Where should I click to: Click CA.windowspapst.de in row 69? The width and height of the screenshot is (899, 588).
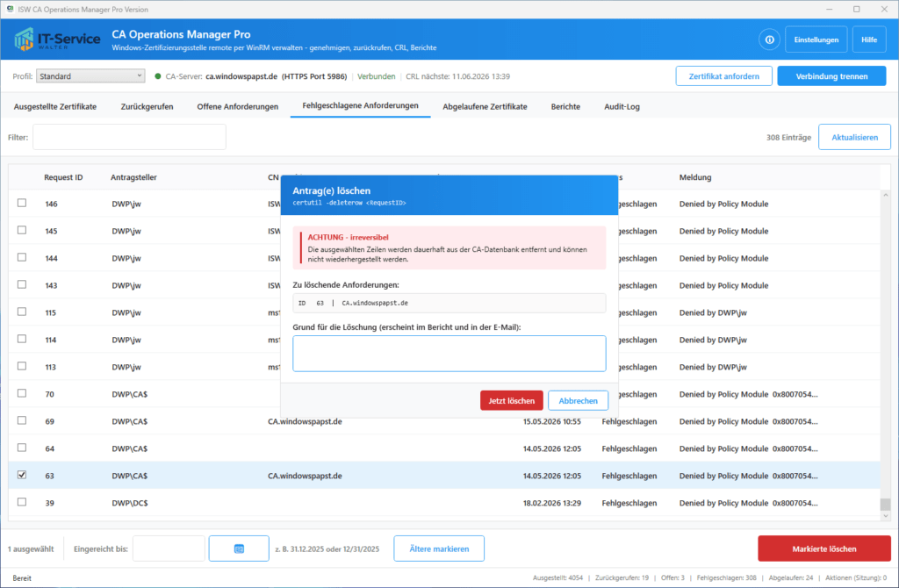coord(305,421)
